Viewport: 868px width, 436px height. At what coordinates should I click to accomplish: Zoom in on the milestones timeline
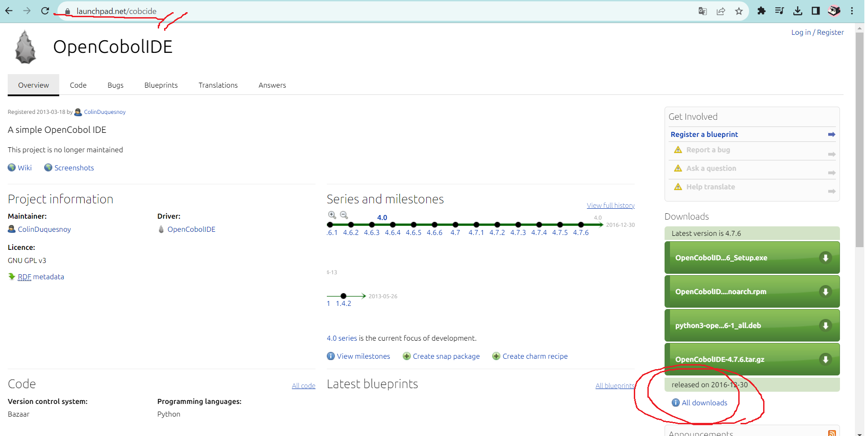pyautogui.click(x=332, y=215)
